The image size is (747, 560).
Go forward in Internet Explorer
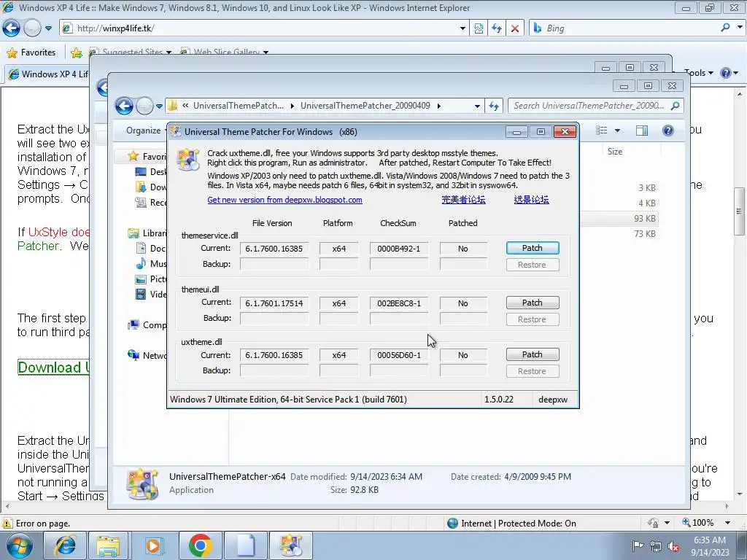[x=32, y=28]
